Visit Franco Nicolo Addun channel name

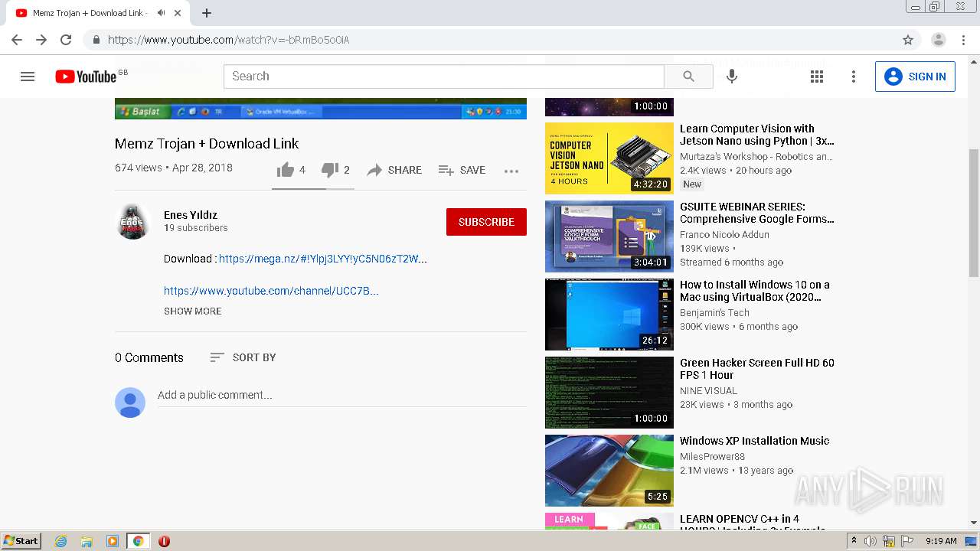(724, 235)
